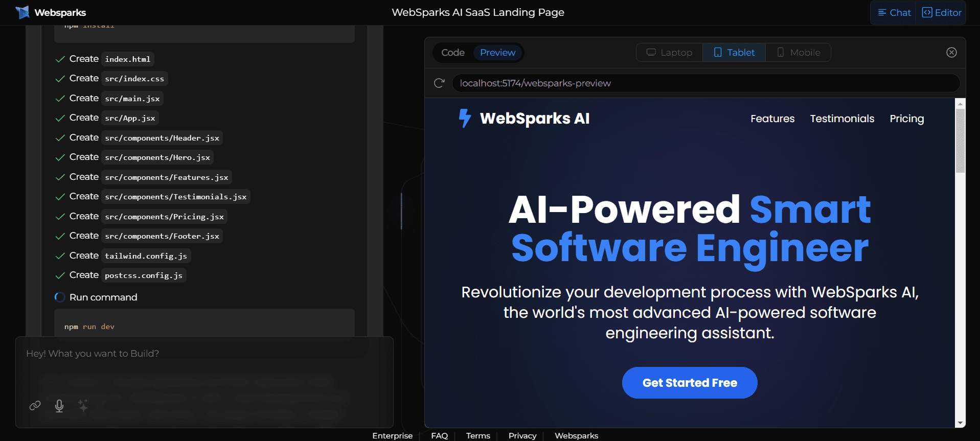Click the Websparks logo icon

[x=22, y=12]
